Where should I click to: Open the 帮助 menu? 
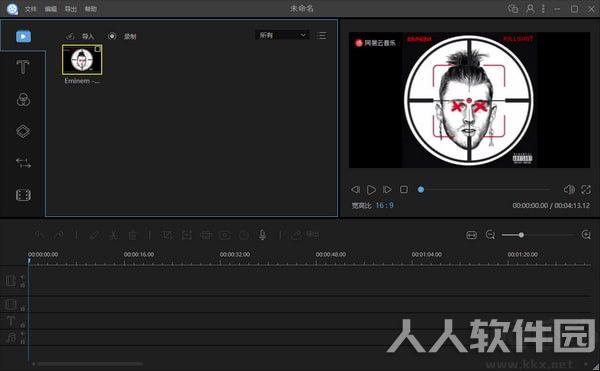91,9
